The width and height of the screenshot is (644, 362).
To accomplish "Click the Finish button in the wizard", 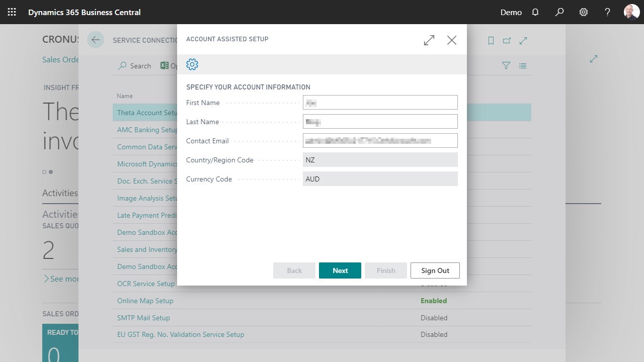I will click(386, 270).
